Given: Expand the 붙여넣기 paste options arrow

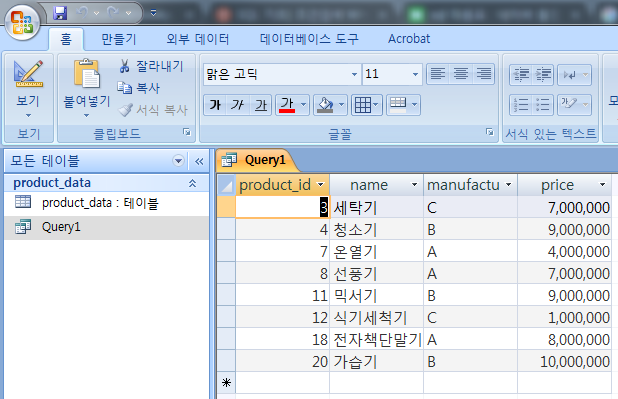Looking at the screenshot, I should click(86, 116).
